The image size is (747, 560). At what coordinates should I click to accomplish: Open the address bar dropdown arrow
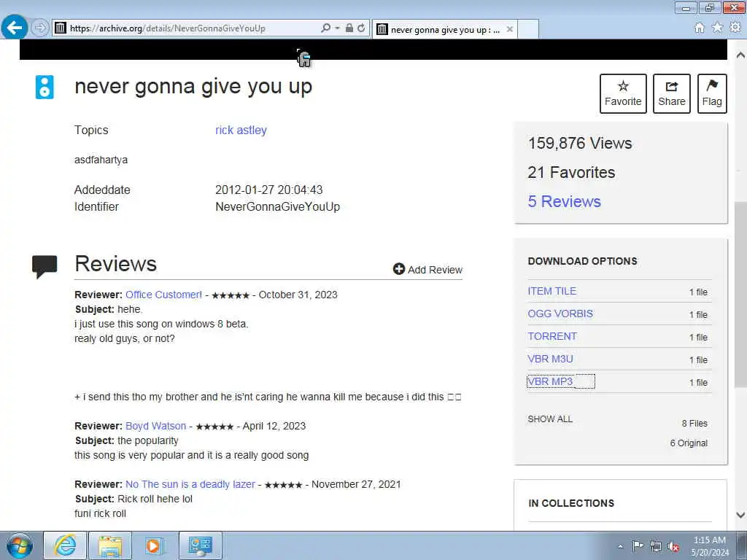click(337, 28)
